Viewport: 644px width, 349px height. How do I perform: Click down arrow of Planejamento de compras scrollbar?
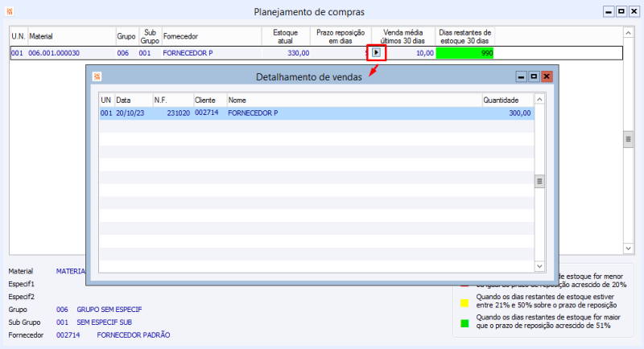tap(629, 248)
